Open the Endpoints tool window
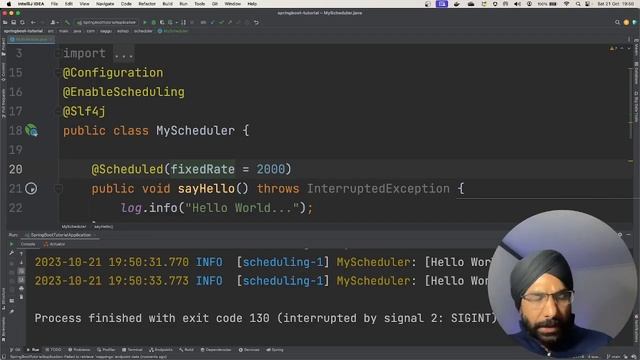The height and width of the screenshot is (360, 640). (x=161, y=350)
